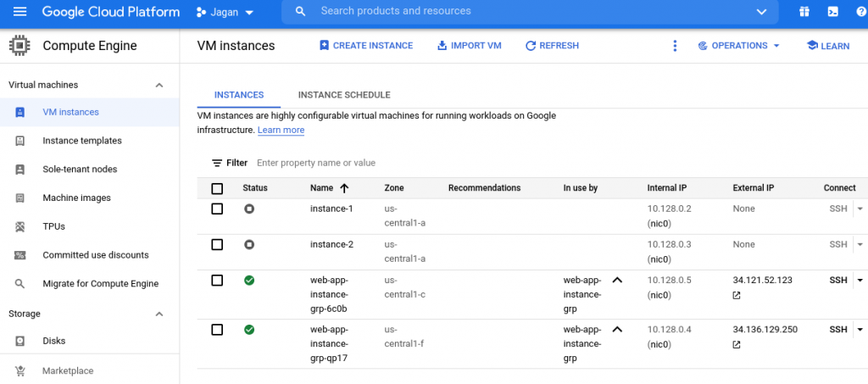Viewport: 868px width, 384px height.
Task: Follow the Learn more link
Action: [x=281, y=130]
